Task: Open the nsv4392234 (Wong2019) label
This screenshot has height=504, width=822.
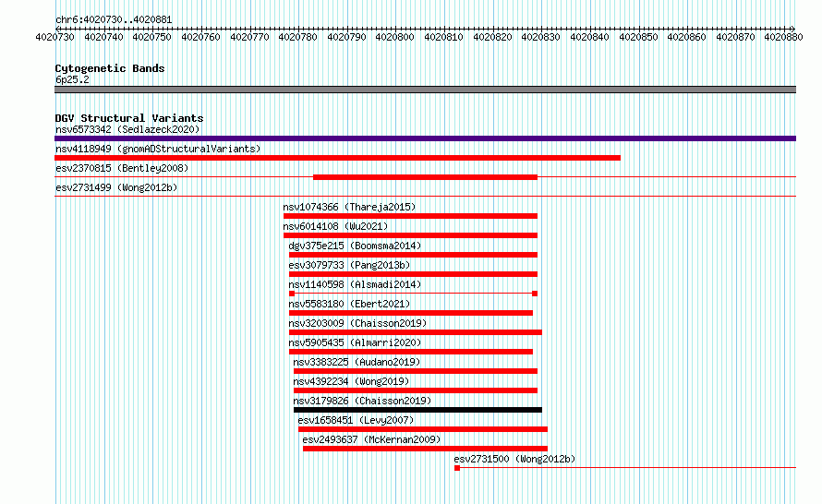Action: [351, 381]
